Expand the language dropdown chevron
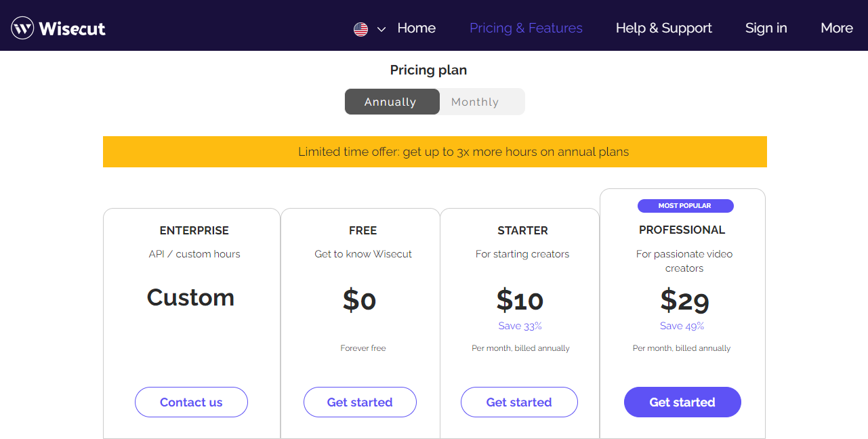This screenshot has height=439, width=868. (x=381, y=29)
